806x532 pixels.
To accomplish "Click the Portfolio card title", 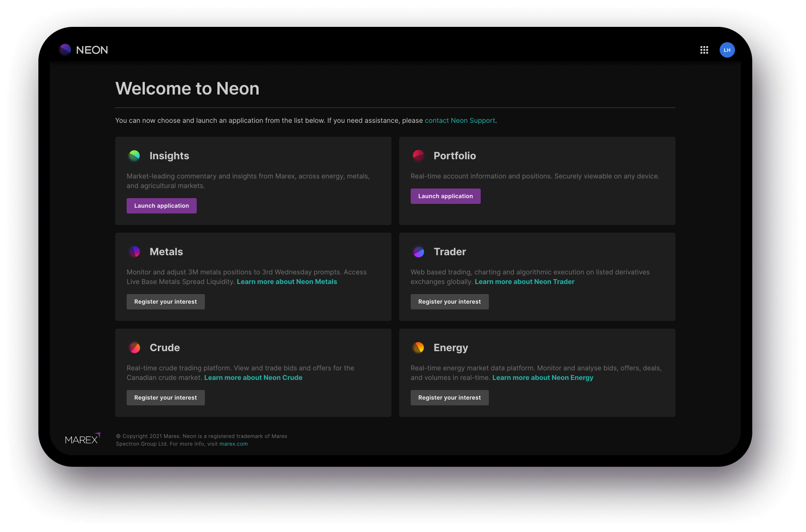I will pyautogui.click(x=455, y=156).
